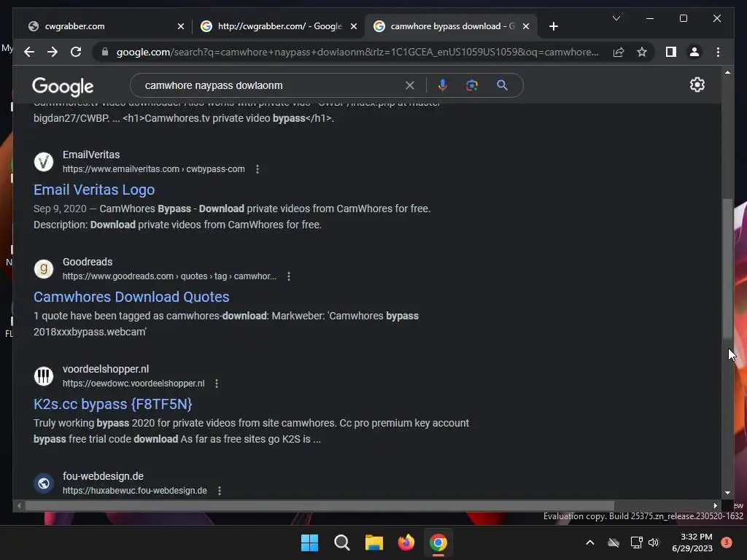Reload the current page

(76, 52)
